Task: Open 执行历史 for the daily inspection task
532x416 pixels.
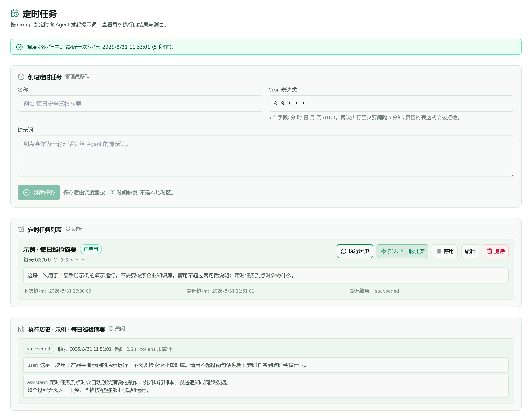Action: point(355,251)
